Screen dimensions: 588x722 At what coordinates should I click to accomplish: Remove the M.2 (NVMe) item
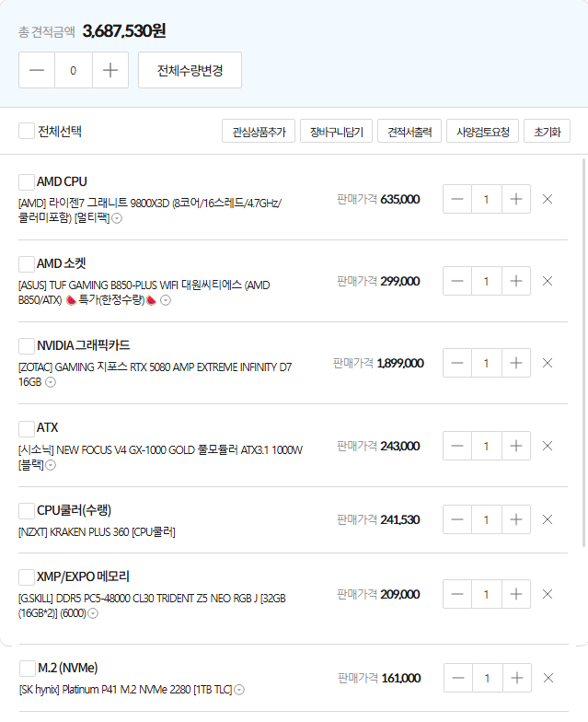(548, 678)
